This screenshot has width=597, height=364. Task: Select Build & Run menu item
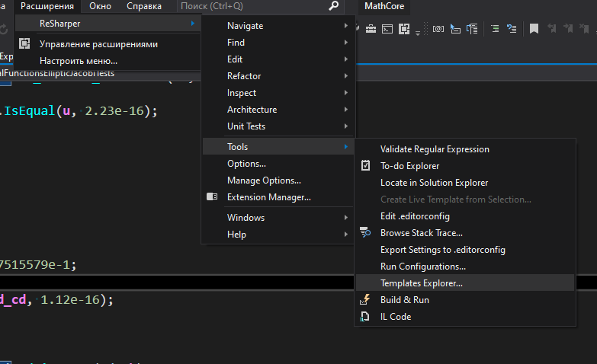point(465,300)
